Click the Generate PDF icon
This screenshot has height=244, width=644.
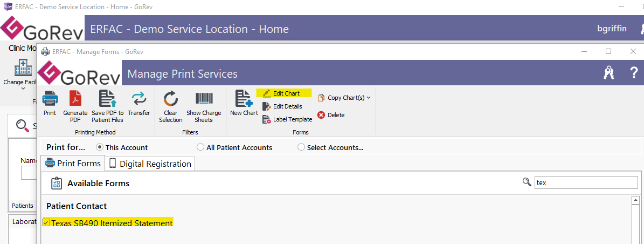click(x=75, y=99)
